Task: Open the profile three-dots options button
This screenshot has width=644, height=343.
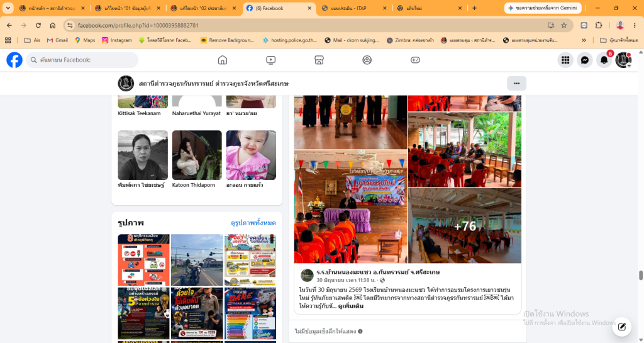Action: [517, 83]
